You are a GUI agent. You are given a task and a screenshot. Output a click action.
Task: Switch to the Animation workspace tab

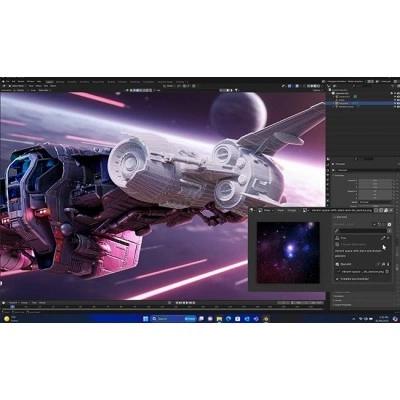click(x=122, y=82)
